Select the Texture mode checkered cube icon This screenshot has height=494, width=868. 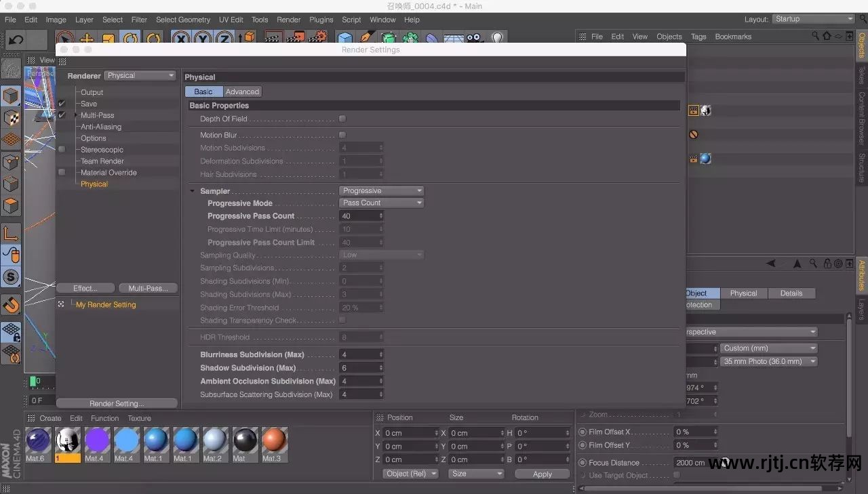[12, 117]
